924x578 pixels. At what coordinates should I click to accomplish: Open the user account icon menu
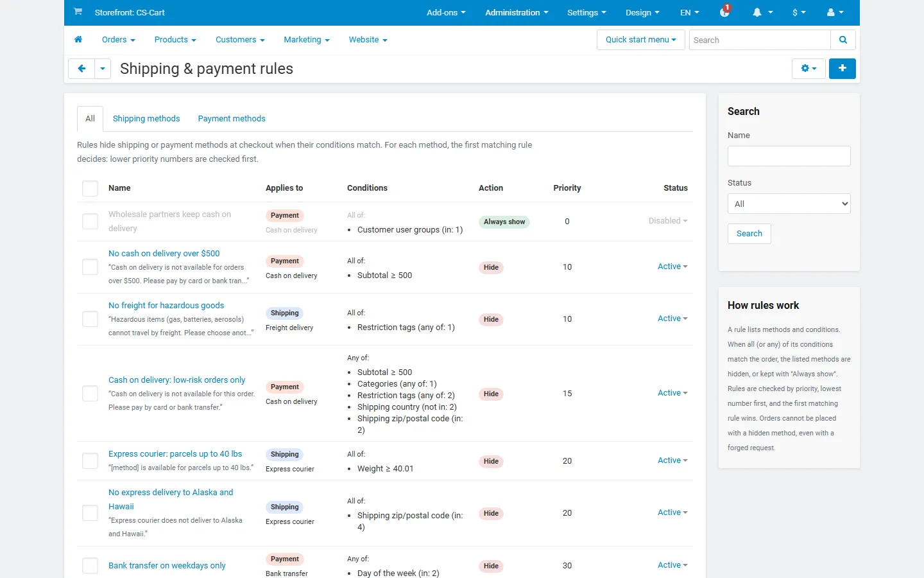pyautogui.click(x=835, y=13)
